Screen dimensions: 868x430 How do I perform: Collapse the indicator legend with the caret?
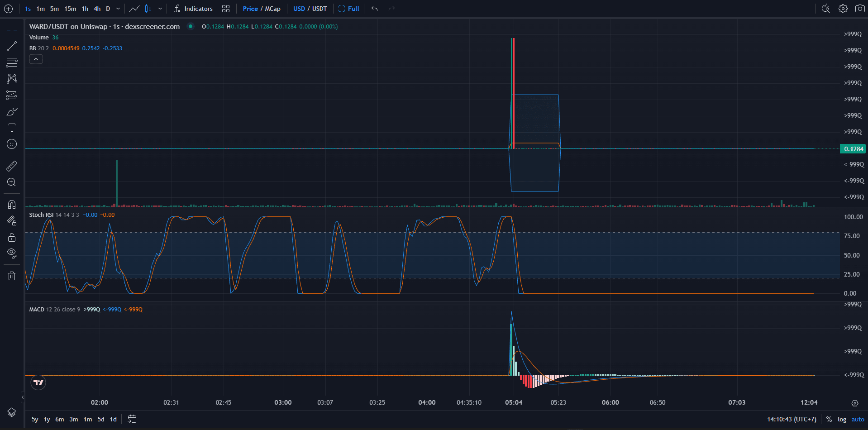[36, 59]
